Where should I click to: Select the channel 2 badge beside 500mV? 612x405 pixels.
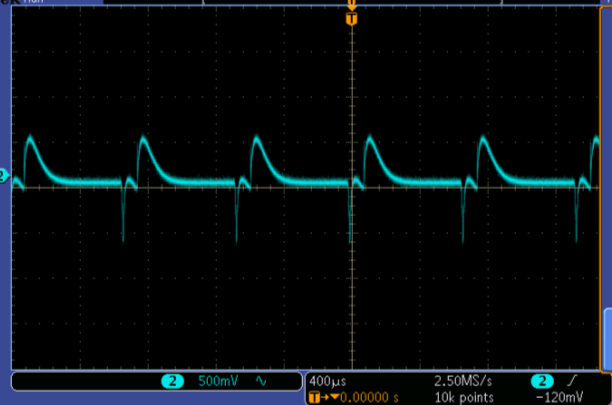(x=173, y=381)
